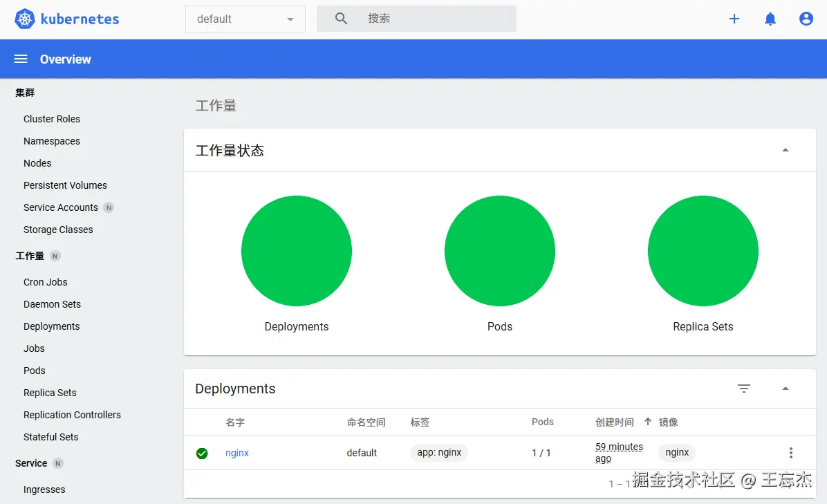The height and width of the screenshot is (504, 827).
Task: Click the N badge beside Service heading
Action: tap(58, 463)
